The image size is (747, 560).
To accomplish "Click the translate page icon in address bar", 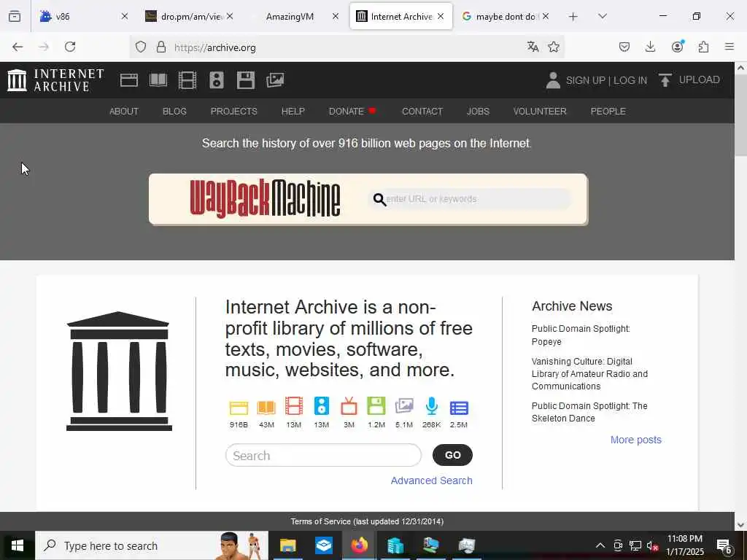I will point(533,47).
